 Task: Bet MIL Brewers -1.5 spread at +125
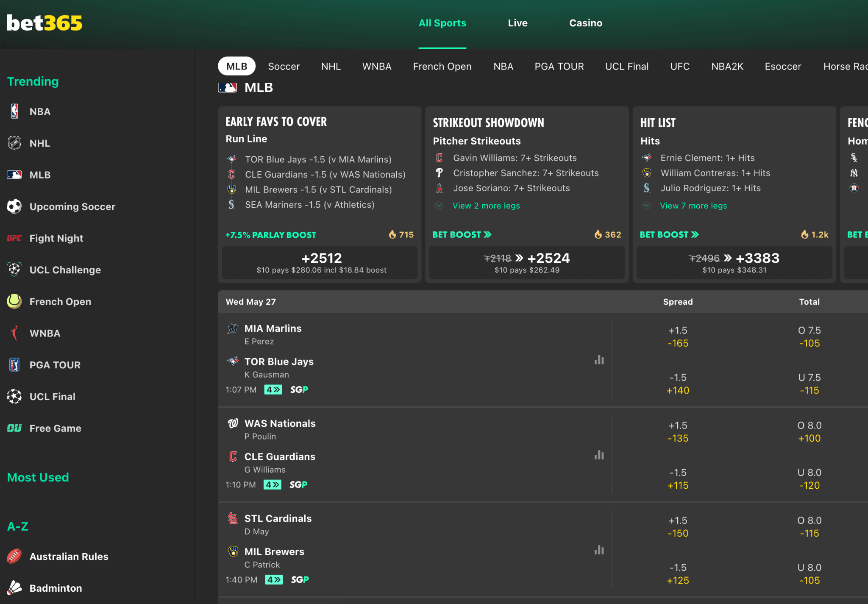pos(678,573)
